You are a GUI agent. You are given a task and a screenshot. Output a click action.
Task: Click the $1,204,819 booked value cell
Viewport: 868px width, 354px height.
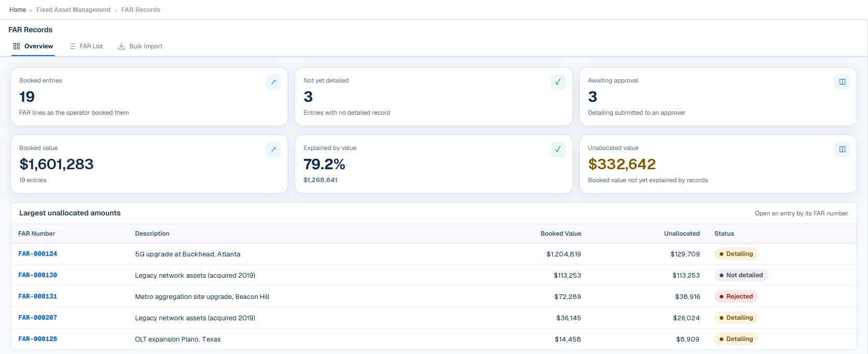pyautogui.click(x=564, y=254)
